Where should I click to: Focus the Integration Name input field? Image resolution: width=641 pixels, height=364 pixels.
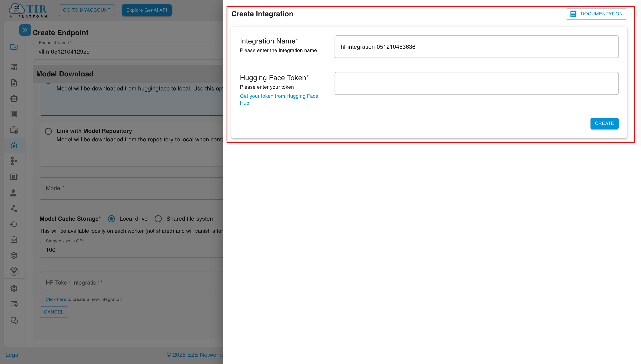476,47
